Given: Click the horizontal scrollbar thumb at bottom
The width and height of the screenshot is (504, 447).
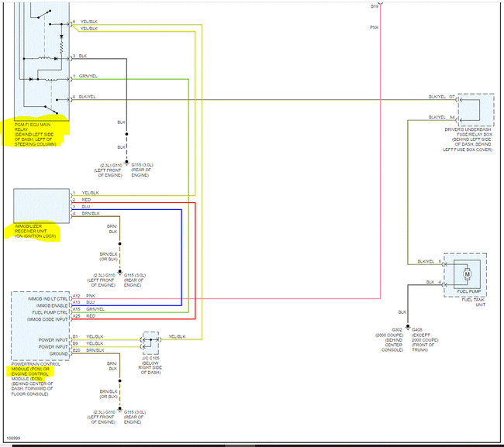Looking at the screenshot, I should pyautogui.click(x=240, y=445).
